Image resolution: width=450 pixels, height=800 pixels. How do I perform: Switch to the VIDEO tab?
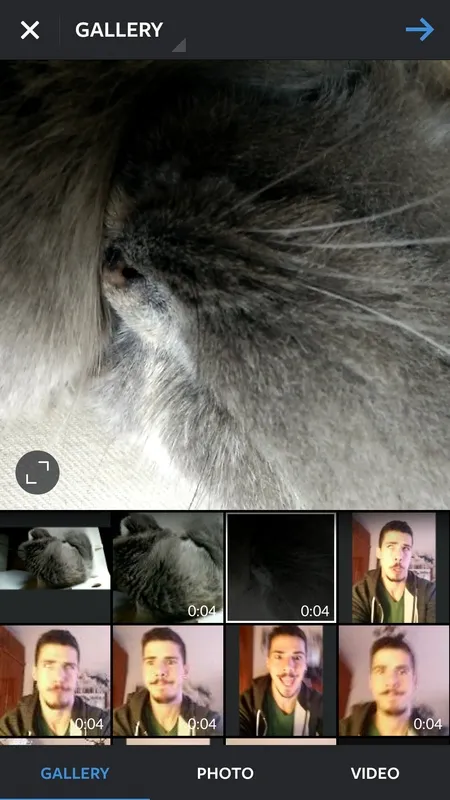pyautogui.click(x=375, y=773)
